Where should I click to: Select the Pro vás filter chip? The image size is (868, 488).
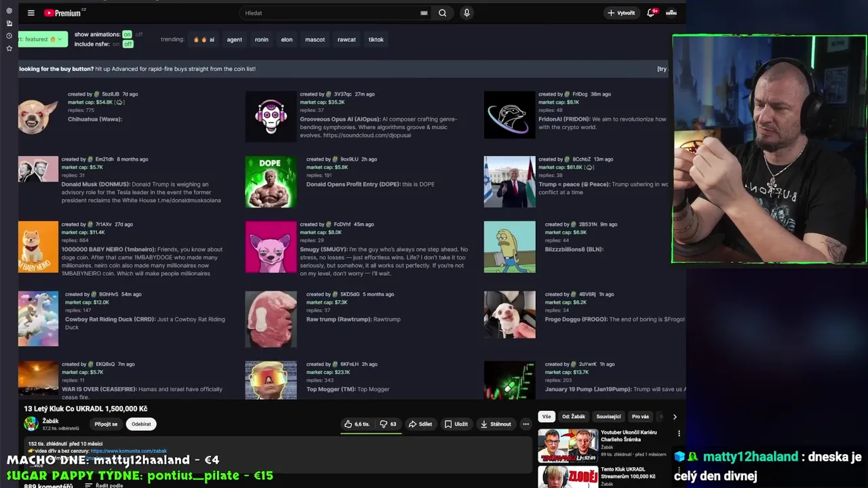640,417
